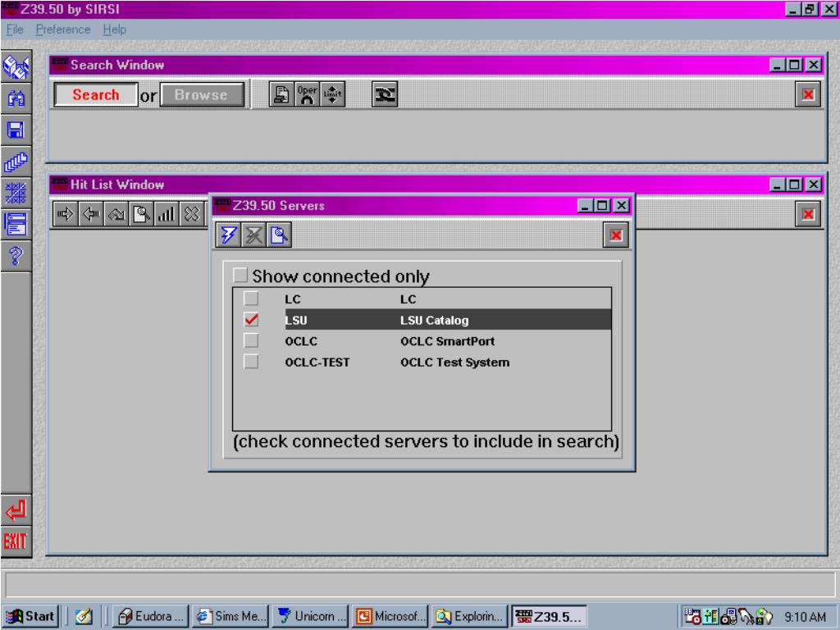Click the red Search button

click(x=96, y=95)
